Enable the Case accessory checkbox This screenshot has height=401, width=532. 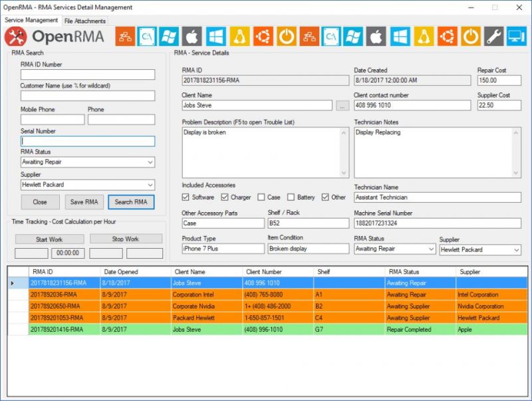tap(261, 197)
